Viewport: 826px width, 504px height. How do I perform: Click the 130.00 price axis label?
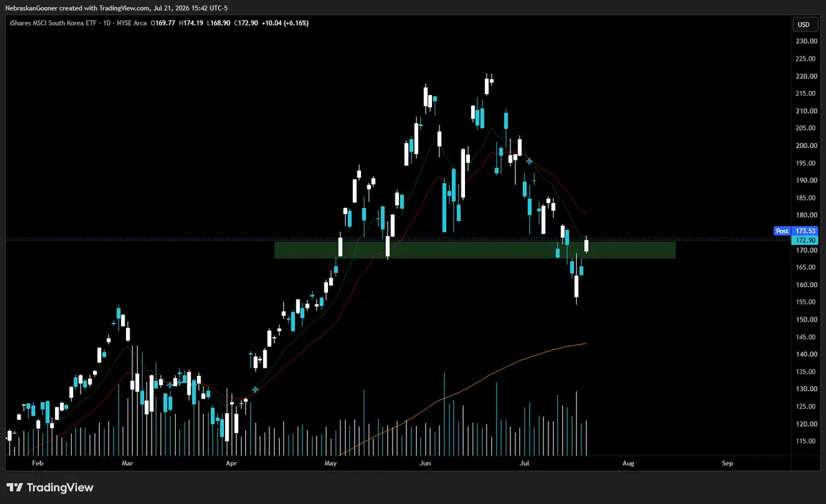806,388
